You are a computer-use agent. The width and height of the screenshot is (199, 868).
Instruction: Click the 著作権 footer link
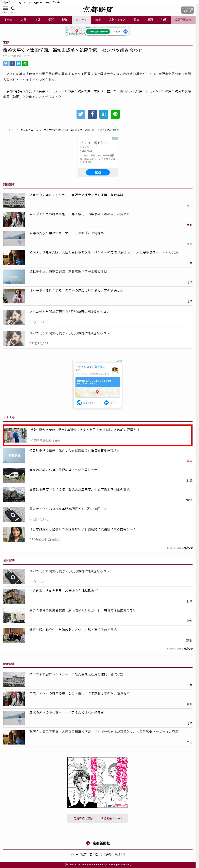(x=94, y=854)
